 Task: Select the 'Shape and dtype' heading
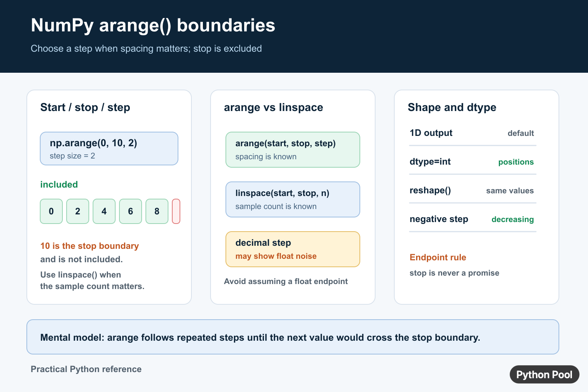452,108
